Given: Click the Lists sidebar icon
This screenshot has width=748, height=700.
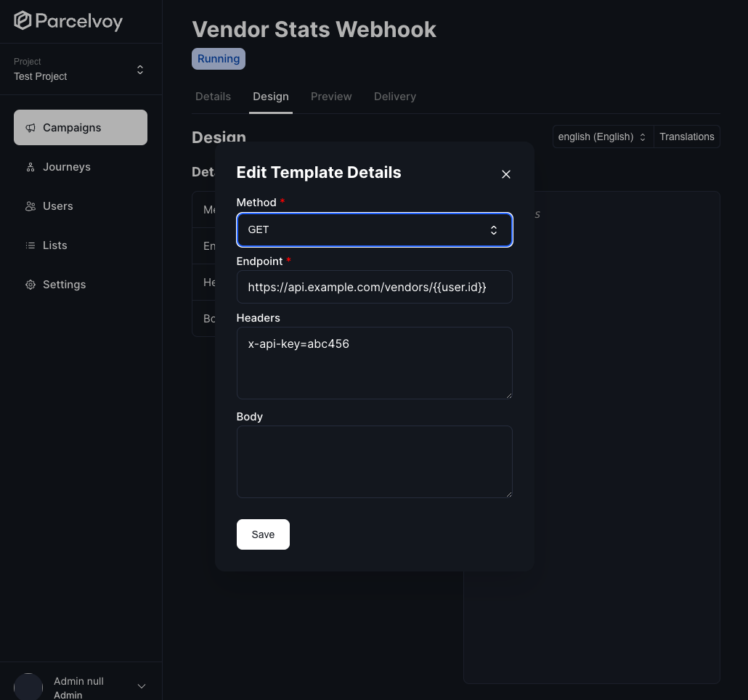Looking at the screenshot, I should pyautogui.click(x=31, y=245).
